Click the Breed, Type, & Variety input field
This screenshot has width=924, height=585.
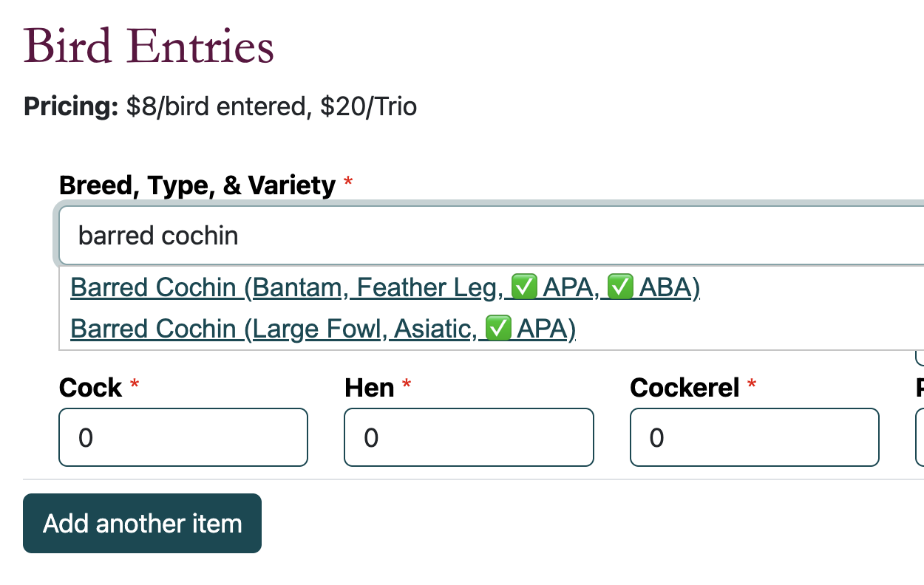click(x=488, y=236)
